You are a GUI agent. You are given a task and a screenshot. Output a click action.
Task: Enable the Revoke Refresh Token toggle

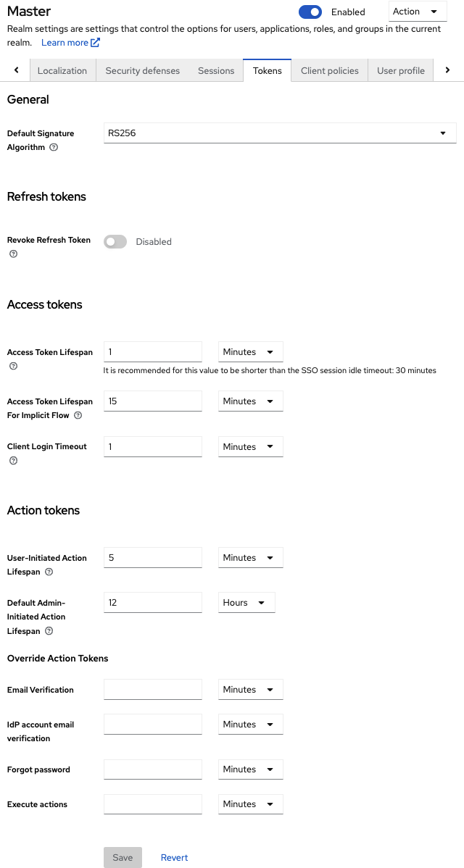(115, 241)
